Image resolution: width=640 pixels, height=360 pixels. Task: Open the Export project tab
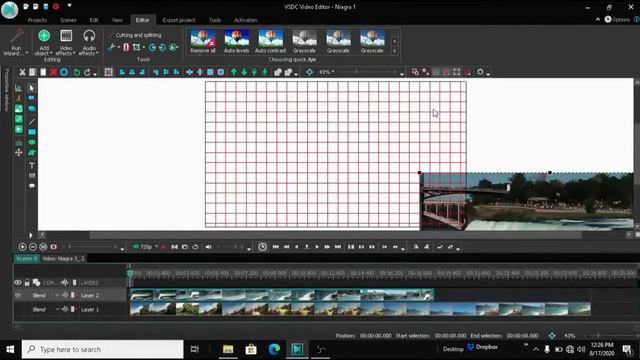(179, 20)
